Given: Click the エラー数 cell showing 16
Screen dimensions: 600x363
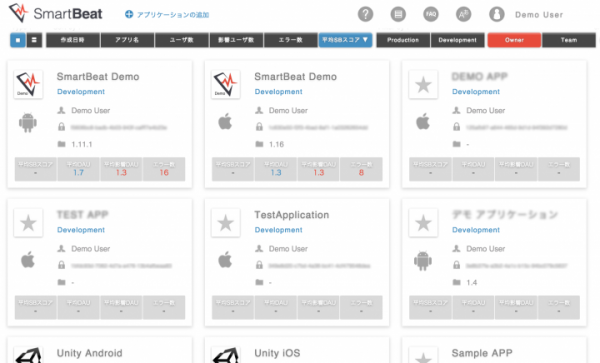Looking at the screenshot, I should point(164,169).
